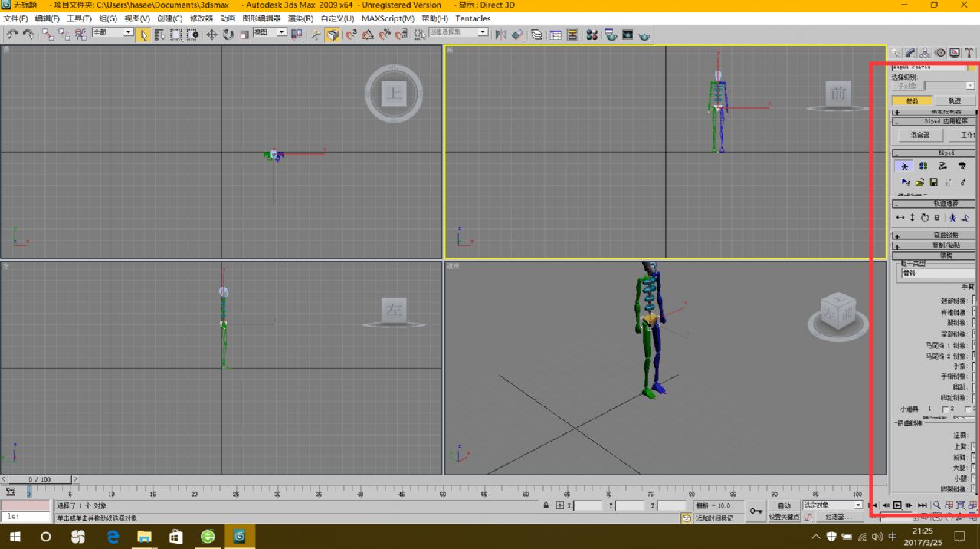Open the Layer Manager icon
This screenshot has height=549, width=980.
537,35
